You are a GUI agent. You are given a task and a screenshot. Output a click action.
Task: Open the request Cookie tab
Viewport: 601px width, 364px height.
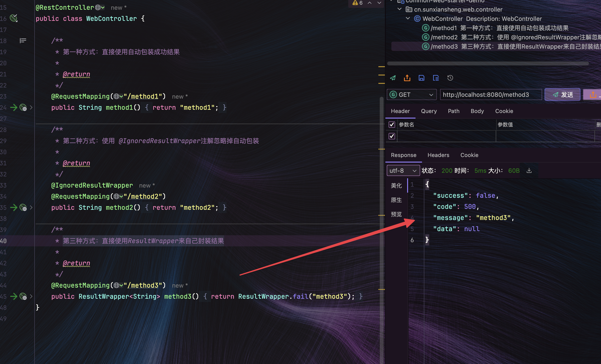[504, 111]
